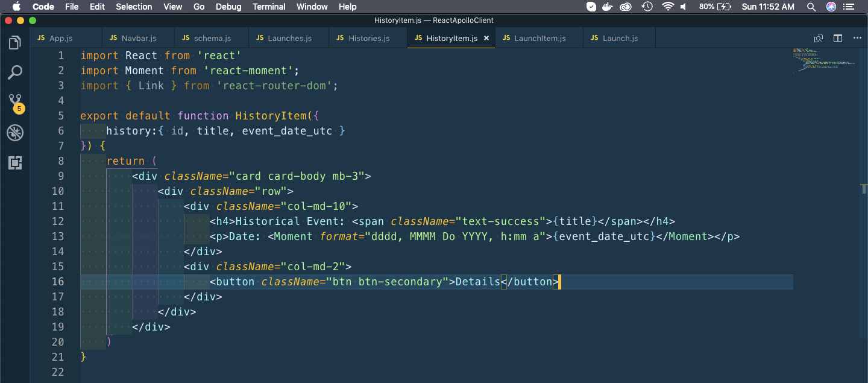The height and width of the screenshot is (383, 868).
Task: Open the Siri icon in menu bar
Action: click(831, 7)
